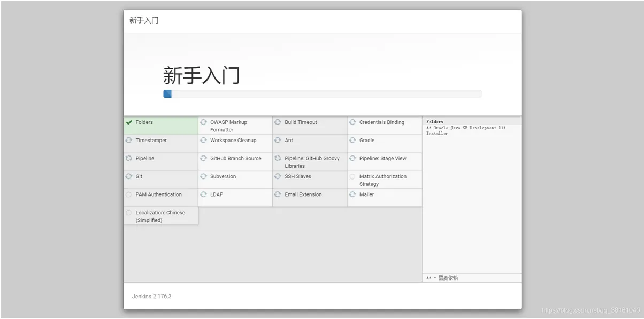The height and width of the screenshot is (319, 644).
Task: Select the Matrix Authorization Strategy label
Action: pos(383,180)
